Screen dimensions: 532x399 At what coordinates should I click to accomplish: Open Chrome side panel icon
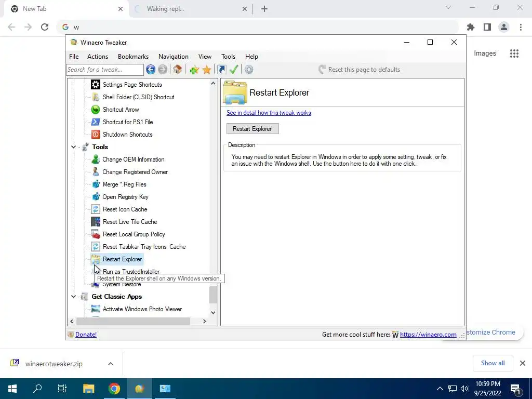[487, 27]
